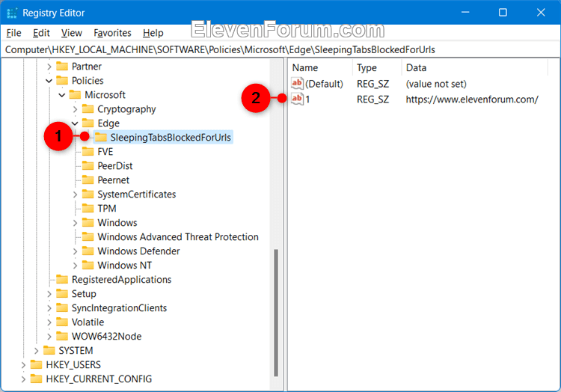561x392 pixels.
Task: Expand the Setup key
Action: (x=49, y=294)
